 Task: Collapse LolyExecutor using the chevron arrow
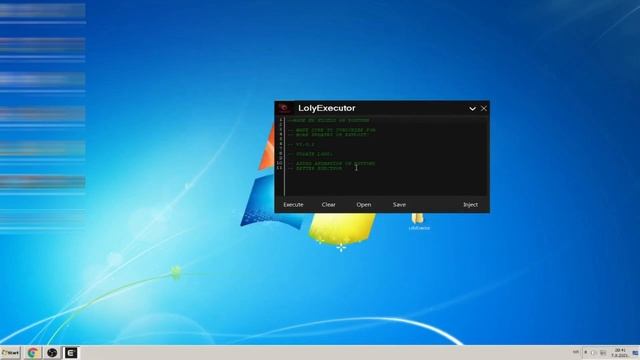point(472,109)
